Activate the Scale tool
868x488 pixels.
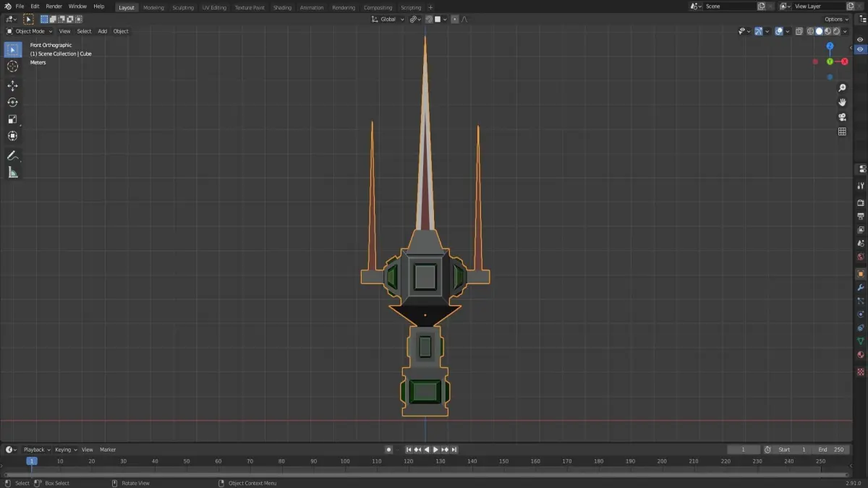[12, 119]
